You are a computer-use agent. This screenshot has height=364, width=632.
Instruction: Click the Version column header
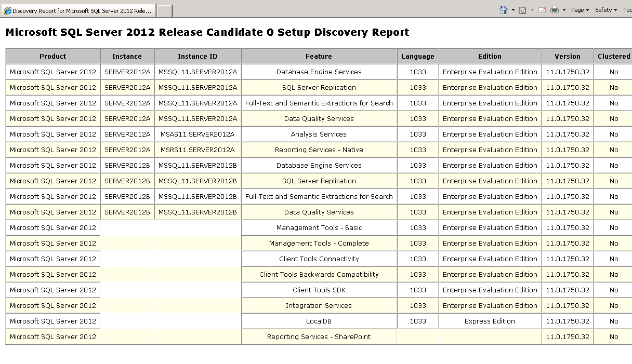pyautogui.click(x=567, y=56)
